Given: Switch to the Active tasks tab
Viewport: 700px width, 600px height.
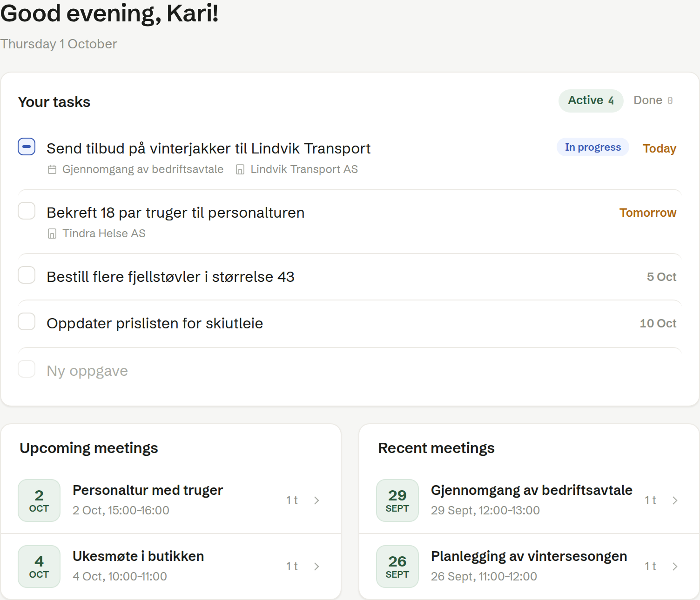Looking at the screenshot, I should point(591,100).
